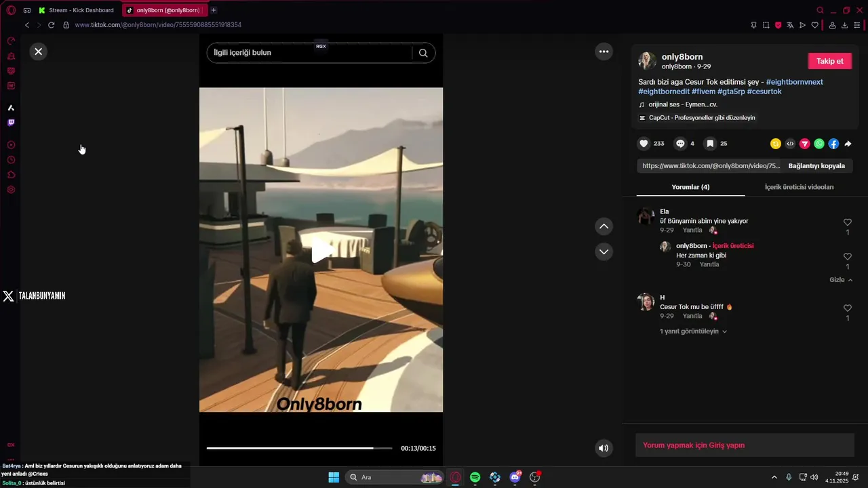Screen dimensions: 868x488
Task: Take a snapshot with capture icon
Action: [766, 25]
